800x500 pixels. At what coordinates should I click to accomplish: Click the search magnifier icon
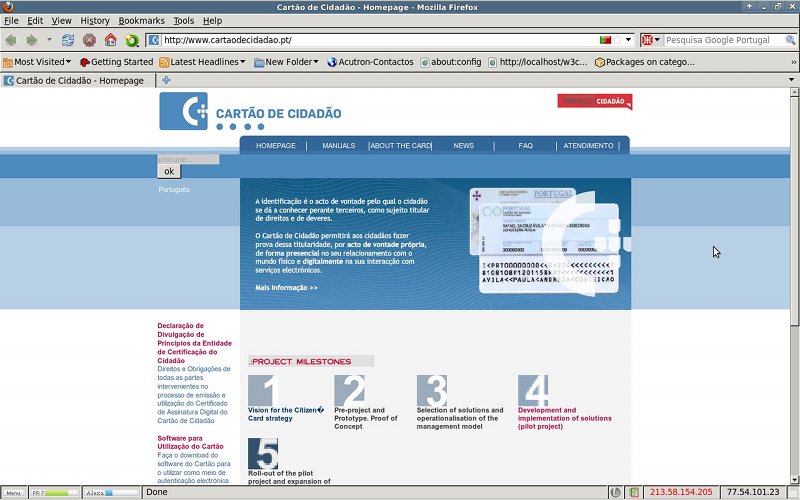790,40
